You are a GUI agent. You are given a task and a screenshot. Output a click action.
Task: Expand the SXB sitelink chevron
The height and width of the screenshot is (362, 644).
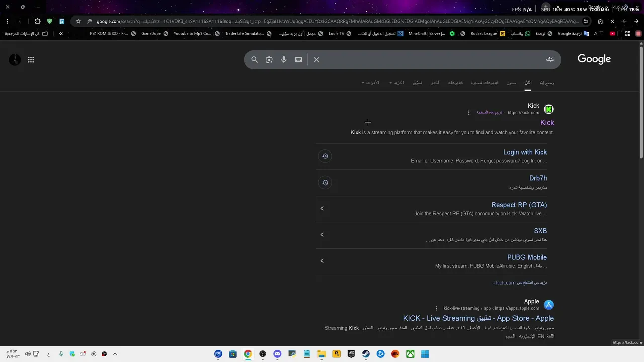coord(322,235)
